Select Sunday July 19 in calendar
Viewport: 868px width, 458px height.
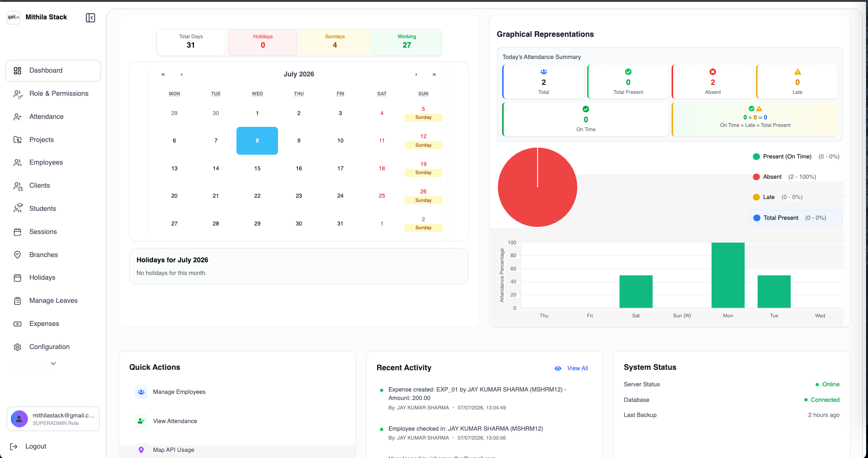[x=423, y=168]
